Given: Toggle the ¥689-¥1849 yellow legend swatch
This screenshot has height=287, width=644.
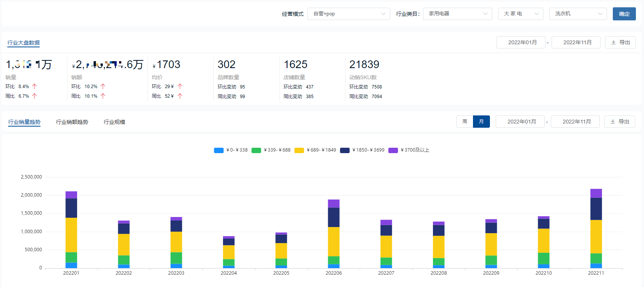Looking at the screenshot, I should point(299,150).
